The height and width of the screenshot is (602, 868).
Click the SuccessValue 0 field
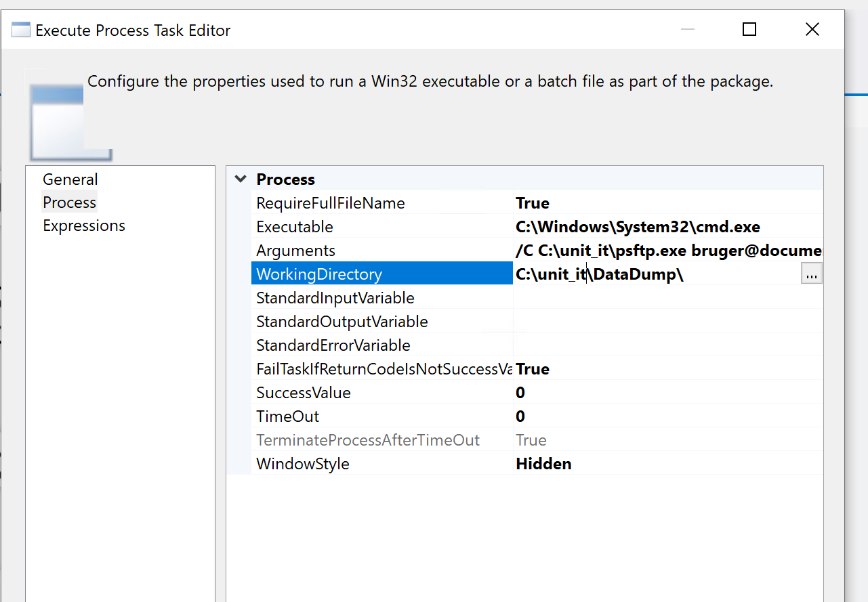coord(668,393)
